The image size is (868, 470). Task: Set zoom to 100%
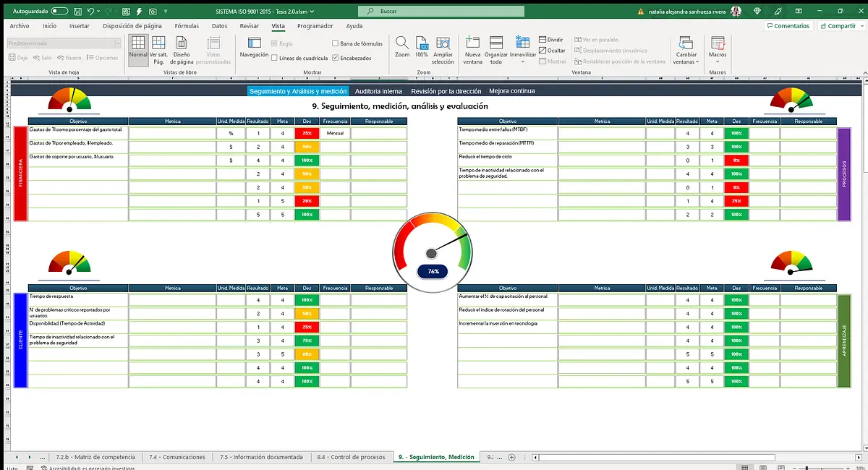[x=422, y=48]
